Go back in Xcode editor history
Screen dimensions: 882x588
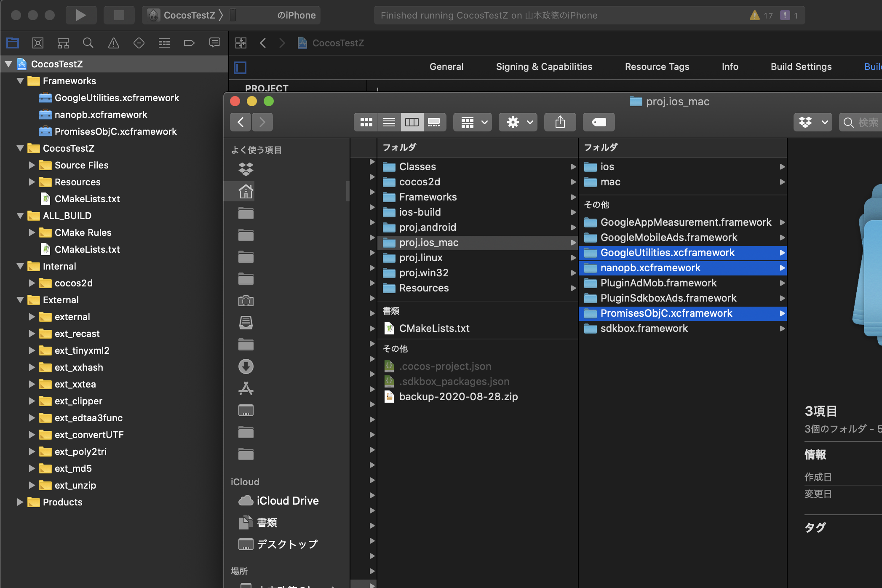(263, 43)
